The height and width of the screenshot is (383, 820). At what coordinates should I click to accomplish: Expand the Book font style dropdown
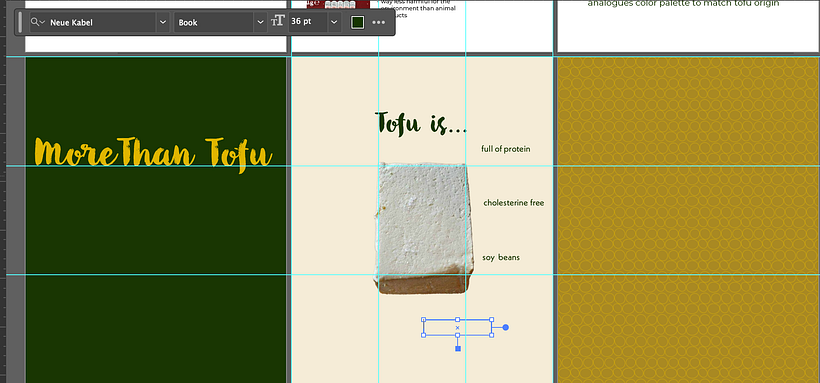click(x=260, y=22)
